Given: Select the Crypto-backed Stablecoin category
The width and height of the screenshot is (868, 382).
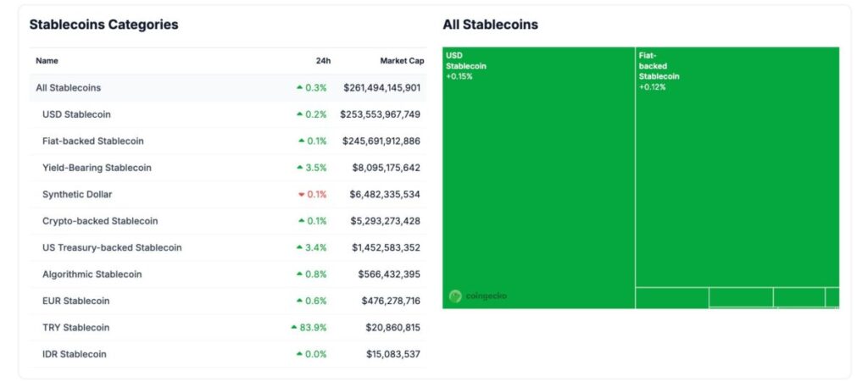Looking at the screenshot, I should coord(99,221).
